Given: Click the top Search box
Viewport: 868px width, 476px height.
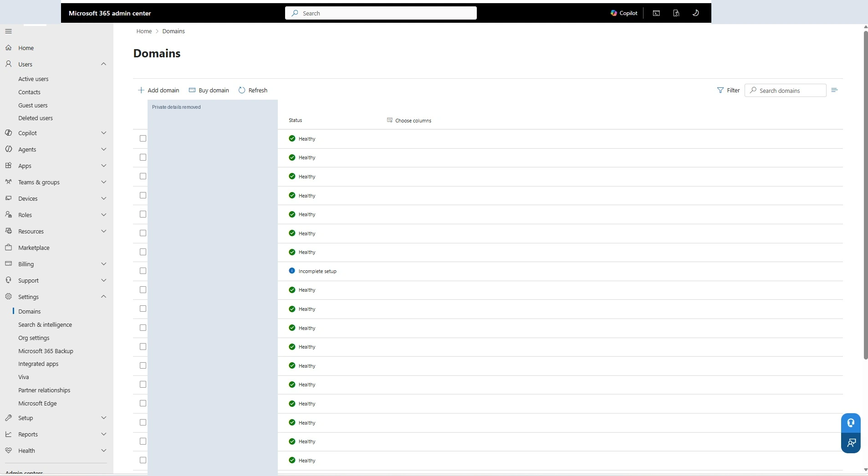Looking at the screenshot, I should tap(381, 13).
